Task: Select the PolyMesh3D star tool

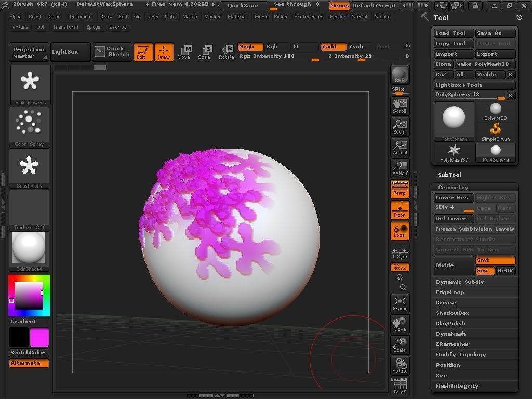Action: (x=454, y=153)
